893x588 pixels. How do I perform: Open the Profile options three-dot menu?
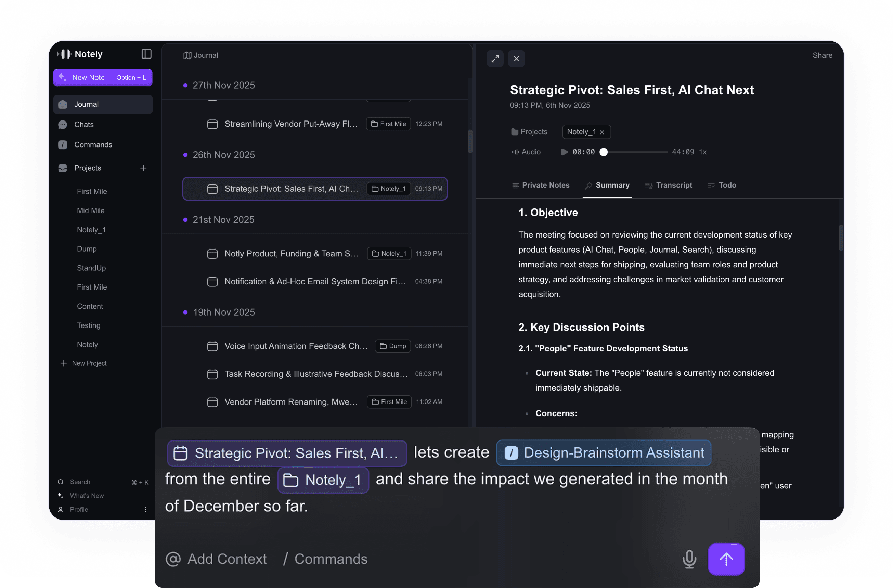point(145,510)
